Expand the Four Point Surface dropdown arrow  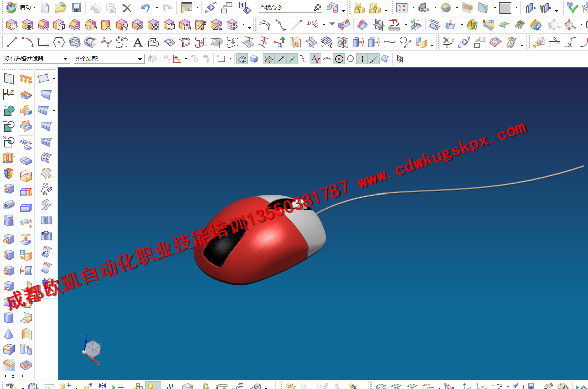point(54,79)
